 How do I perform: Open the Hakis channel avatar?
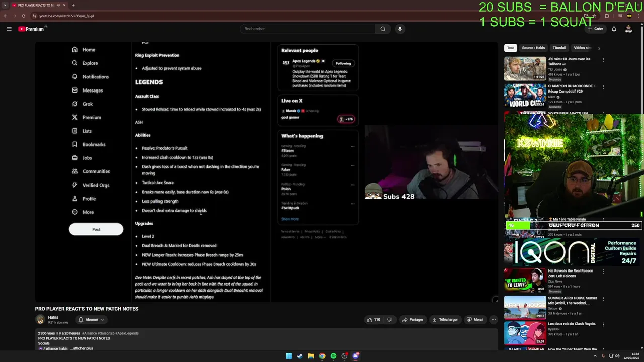pos(40,319)
